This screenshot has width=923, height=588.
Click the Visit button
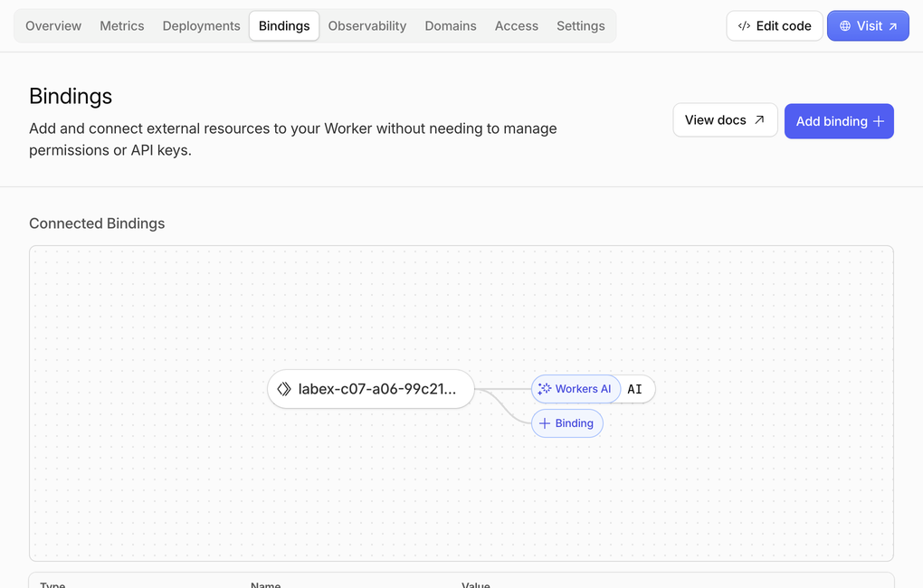tap(869, 26)
